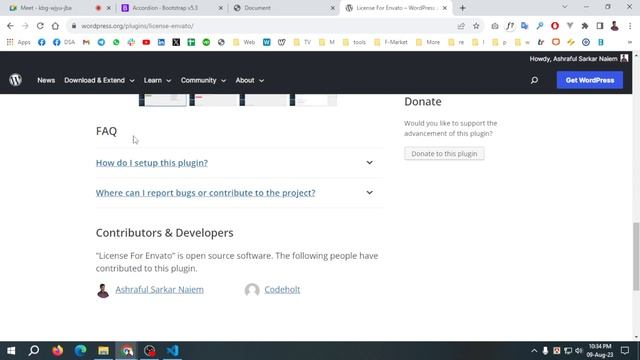Click the share page icon in address bar

click(461, 26)
